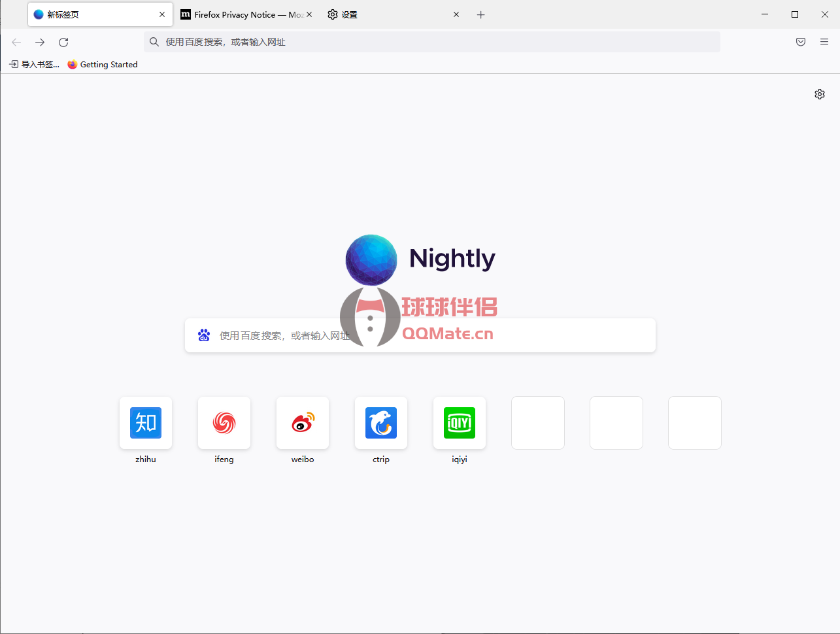Click the Baidu icon in the search box
The height and width of the screenshot is (634, 840).
pos(203,335)
